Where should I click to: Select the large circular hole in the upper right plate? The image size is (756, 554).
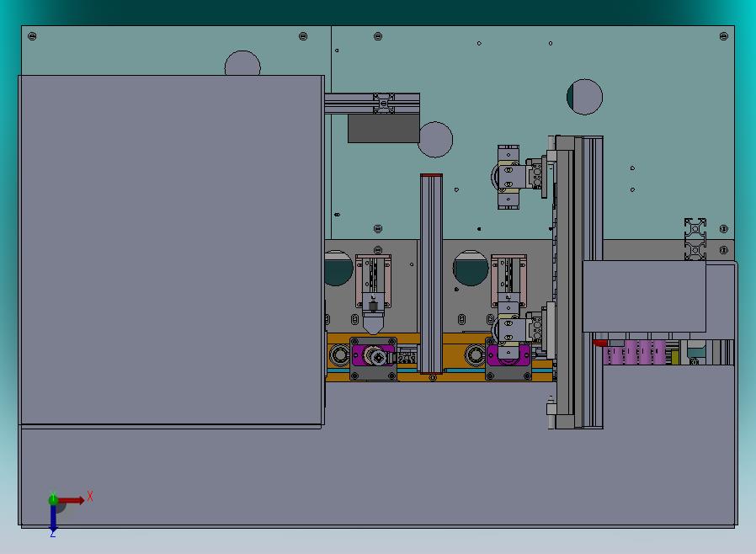pos(584,97)
